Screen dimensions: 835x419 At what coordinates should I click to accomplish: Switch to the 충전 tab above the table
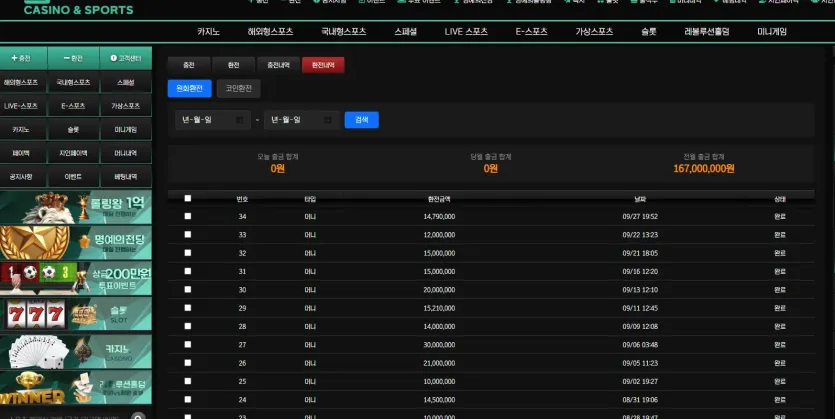[x=189, y=65]
